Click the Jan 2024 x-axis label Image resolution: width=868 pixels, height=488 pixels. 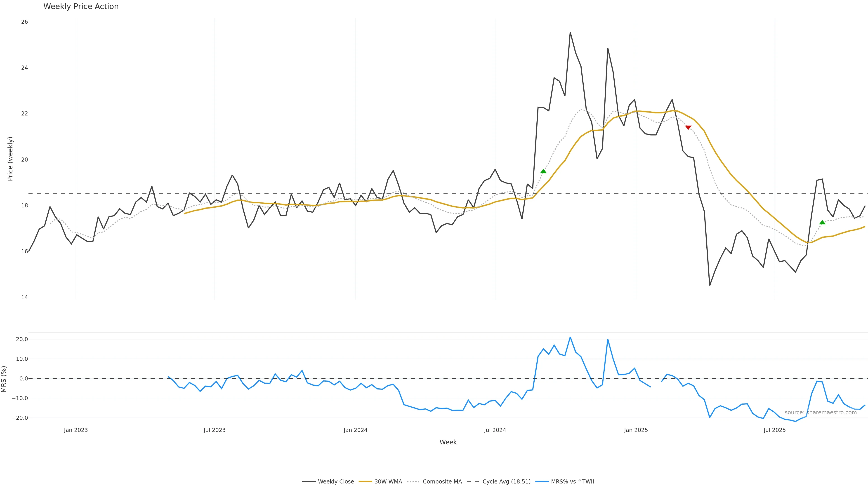356,430
